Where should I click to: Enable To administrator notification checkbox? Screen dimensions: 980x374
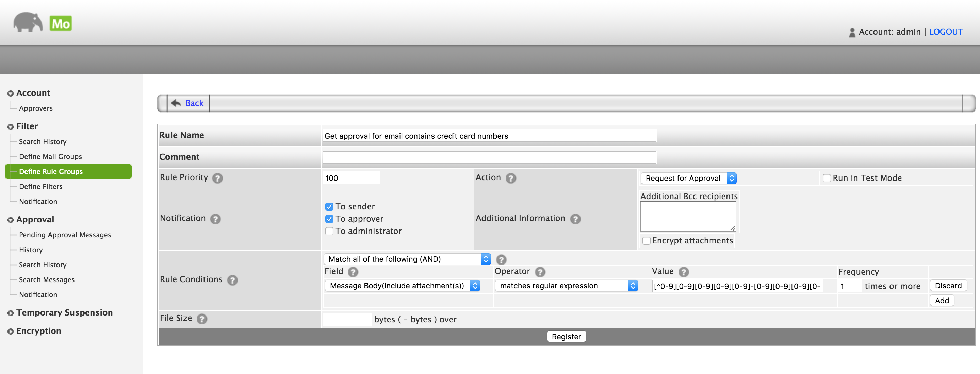[329, 231]
